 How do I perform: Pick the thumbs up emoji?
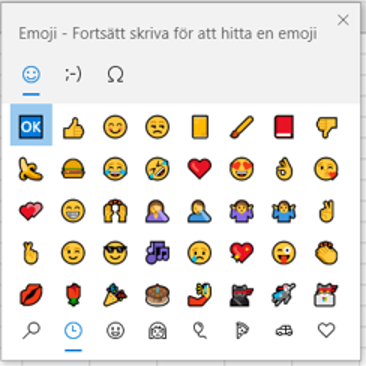[73, 127]
